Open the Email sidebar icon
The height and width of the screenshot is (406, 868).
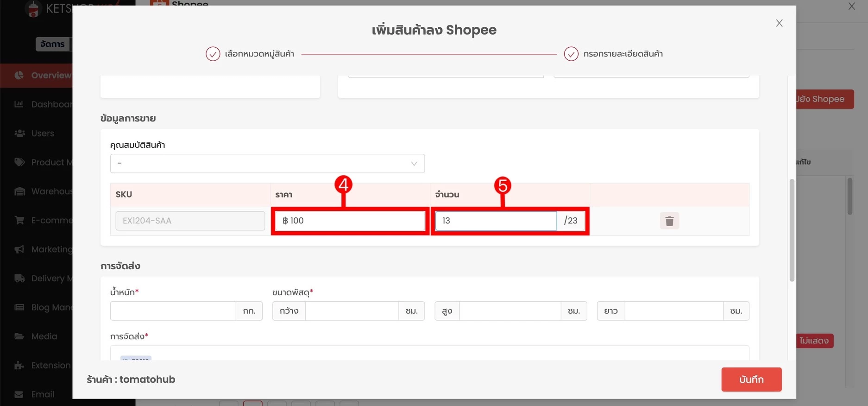coord(19,394)
